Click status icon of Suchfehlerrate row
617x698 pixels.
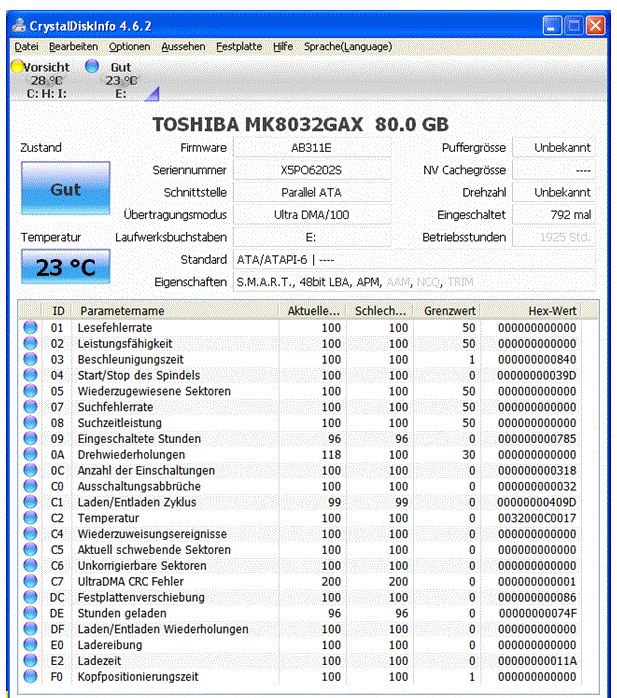[30, 407]
